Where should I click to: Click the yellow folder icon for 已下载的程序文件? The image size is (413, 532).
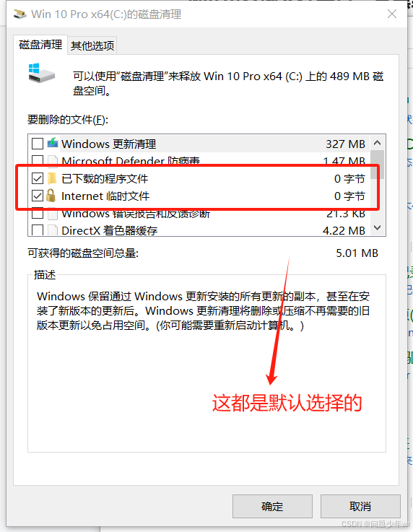coord(51,178)
